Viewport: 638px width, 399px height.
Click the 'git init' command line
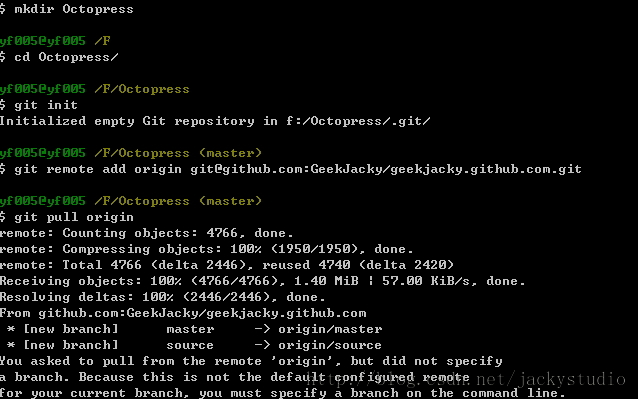coord(39,105)
